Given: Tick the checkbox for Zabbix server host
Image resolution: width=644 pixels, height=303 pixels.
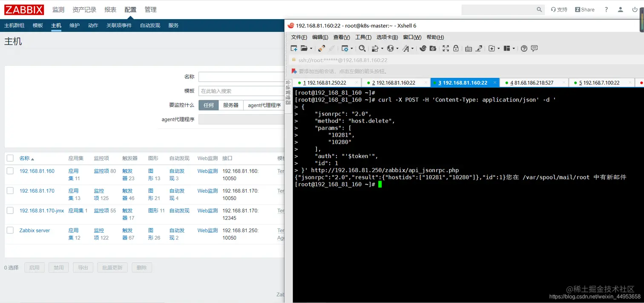Looking at the screenshot, I should coord(10,230).
